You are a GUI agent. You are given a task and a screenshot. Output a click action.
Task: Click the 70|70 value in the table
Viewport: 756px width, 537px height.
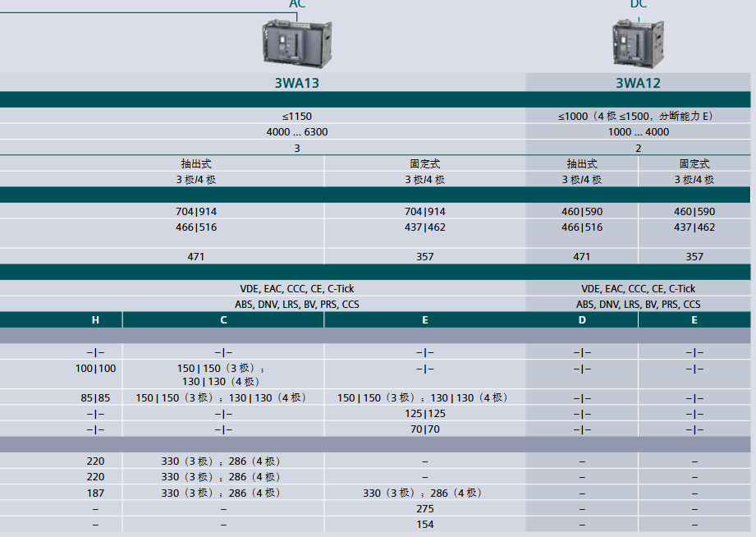(424, 429)
